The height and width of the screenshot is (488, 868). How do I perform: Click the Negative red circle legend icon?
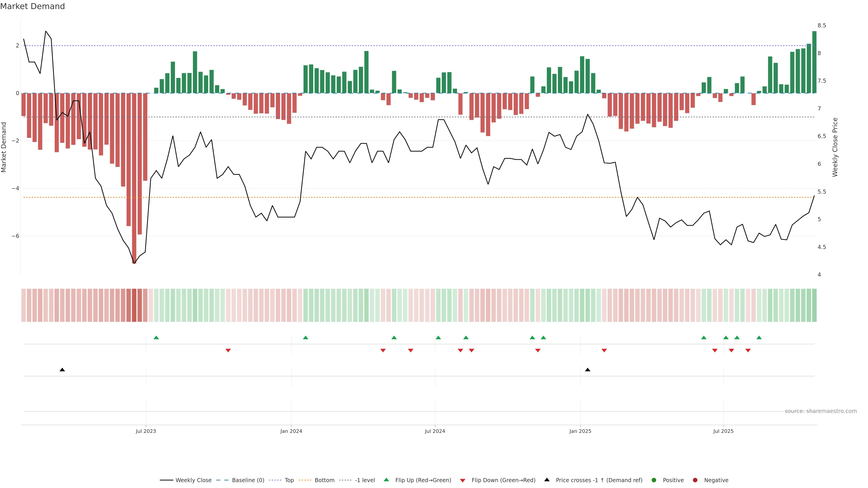point(695,480)
